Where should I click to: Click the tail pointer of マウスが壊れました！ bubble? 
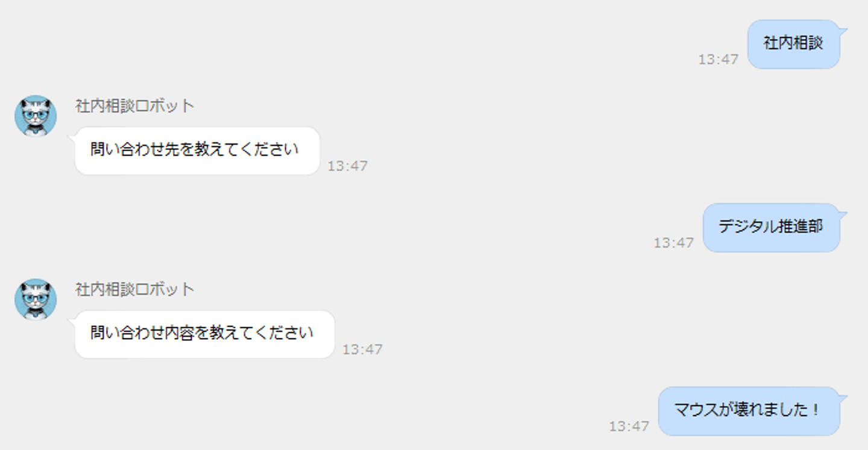[843, 398]
